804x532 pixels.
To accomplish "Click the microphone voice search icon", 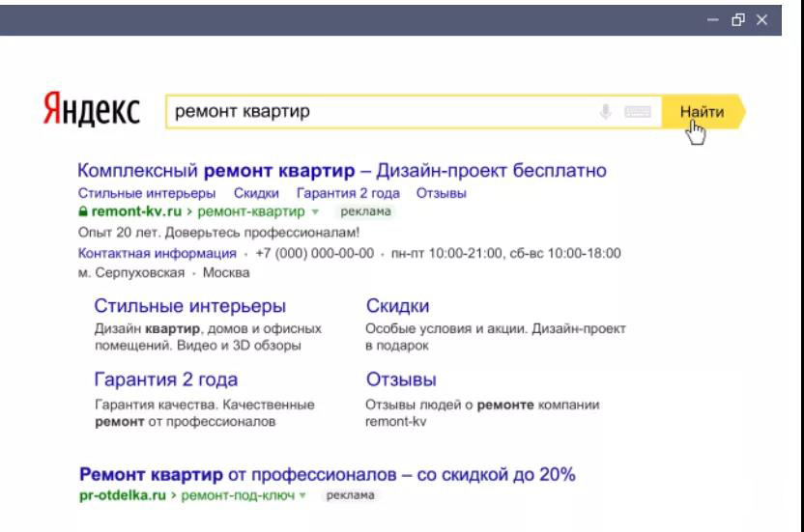I will 607,113.
